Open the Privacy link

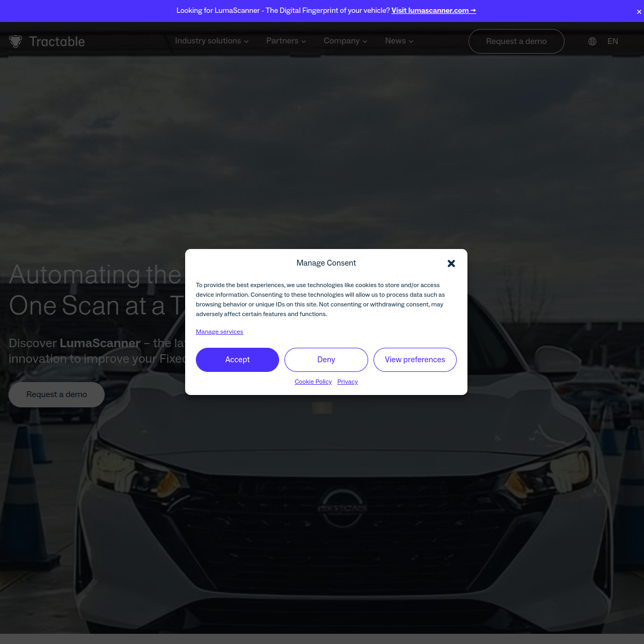click(348, 382)
